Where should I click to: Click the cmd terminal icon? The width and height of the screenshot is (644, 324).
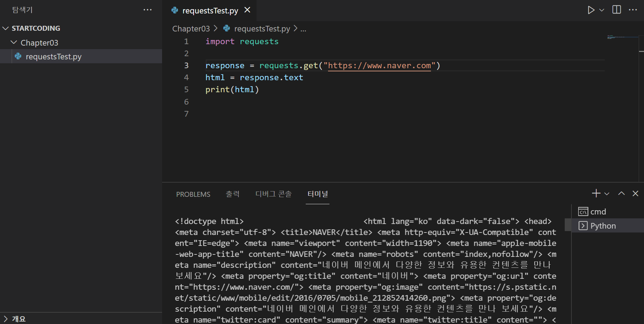(x=583, y=212)
